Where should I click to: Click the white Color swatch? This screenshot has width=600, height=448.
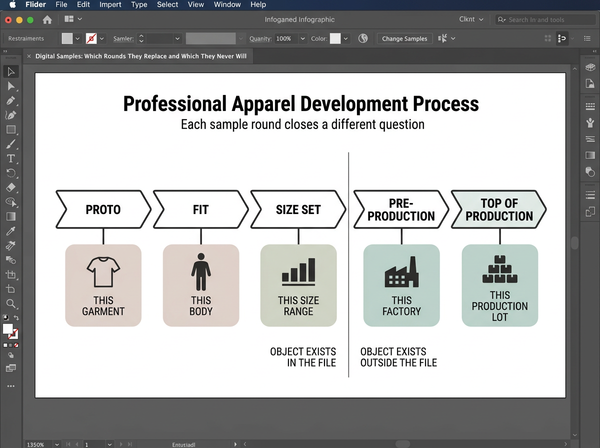[x=335, y=38]
